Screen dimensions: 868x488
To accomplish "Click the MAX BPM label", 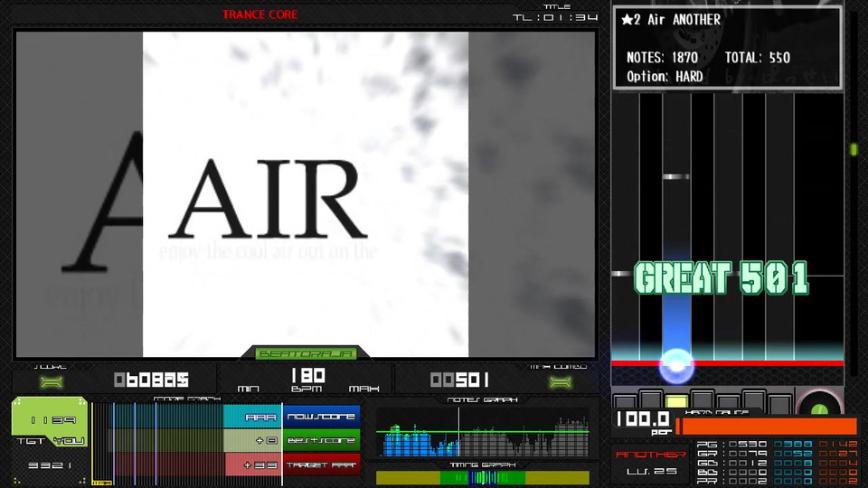I will pyautogui.click(x=363, y=389).
